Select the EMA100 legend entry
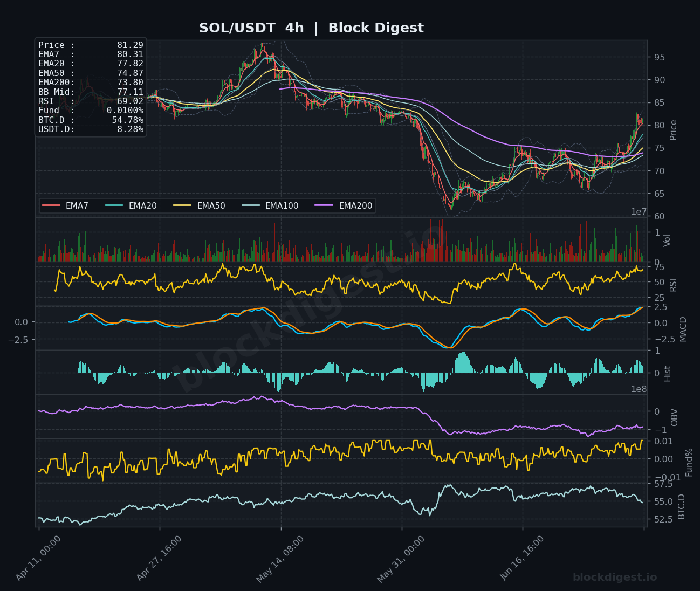Viewport: 700px width, 591px height. click(x=270, y=205)
